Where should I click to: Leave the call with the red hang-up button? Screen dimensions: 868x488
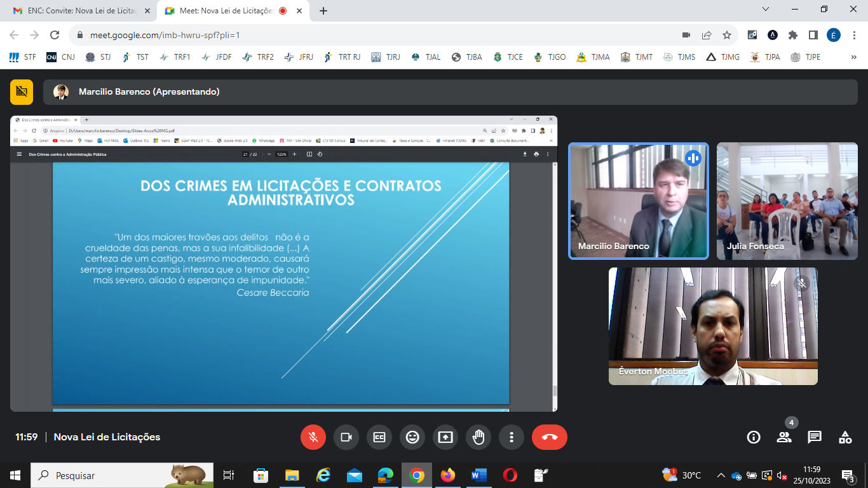click(550, 437)
